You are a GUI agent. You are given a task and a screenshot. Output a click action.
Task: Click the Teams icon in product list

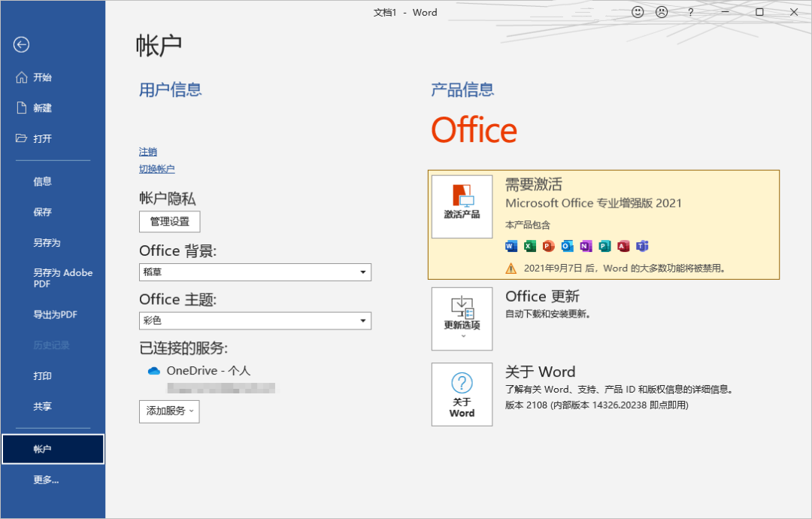click(x=642, y=246)
